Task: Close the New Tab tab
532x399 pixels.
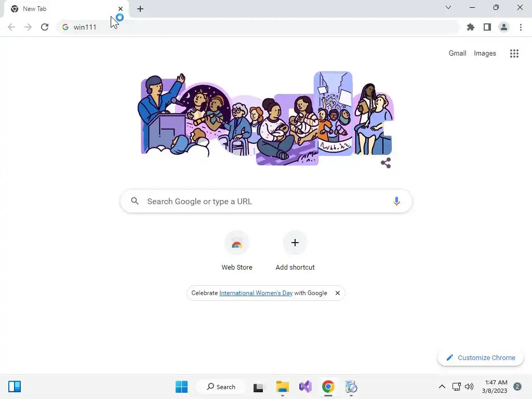Action: [121, 9]
